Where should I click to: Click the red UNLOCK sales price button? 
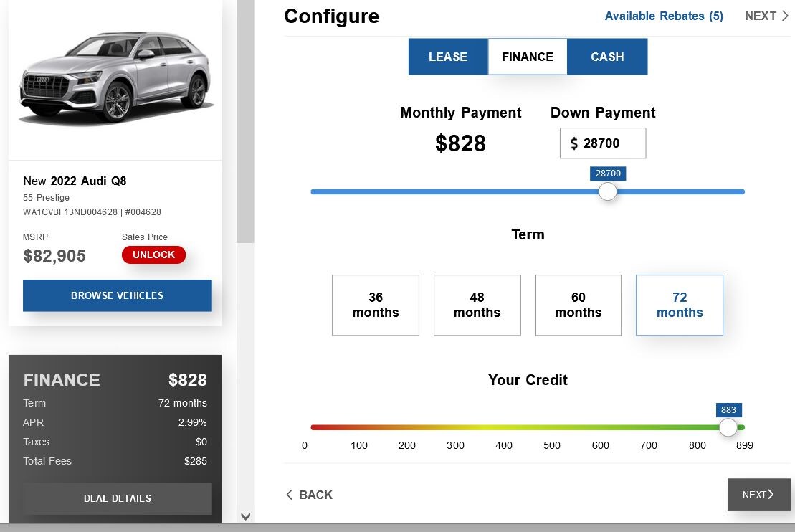[x=153, y=255]
